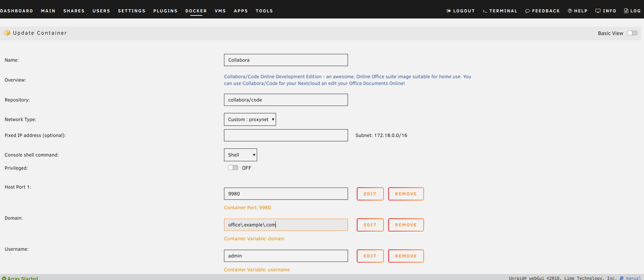Click the Subnet: 172.18.0.0/16 text
The width and height of the screenshot is (644, 280).
tap(381, 135)
